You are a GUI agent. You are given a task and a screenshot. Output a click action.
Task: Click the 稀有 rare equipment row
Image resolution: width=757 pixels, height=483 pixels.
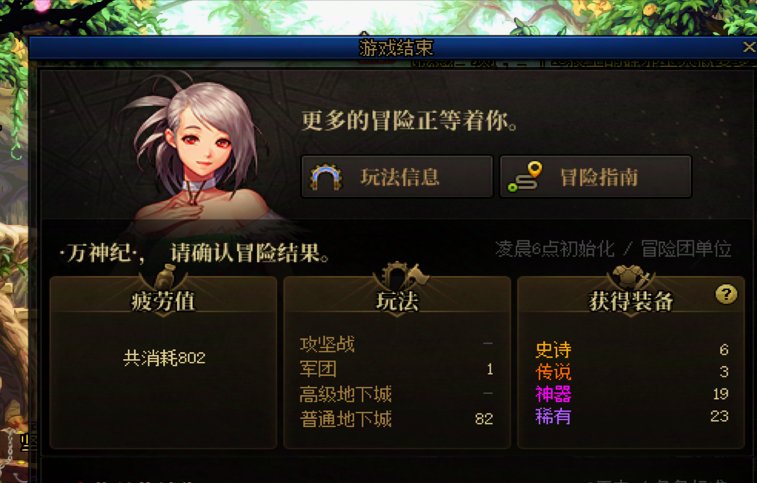tap(631, 416)
